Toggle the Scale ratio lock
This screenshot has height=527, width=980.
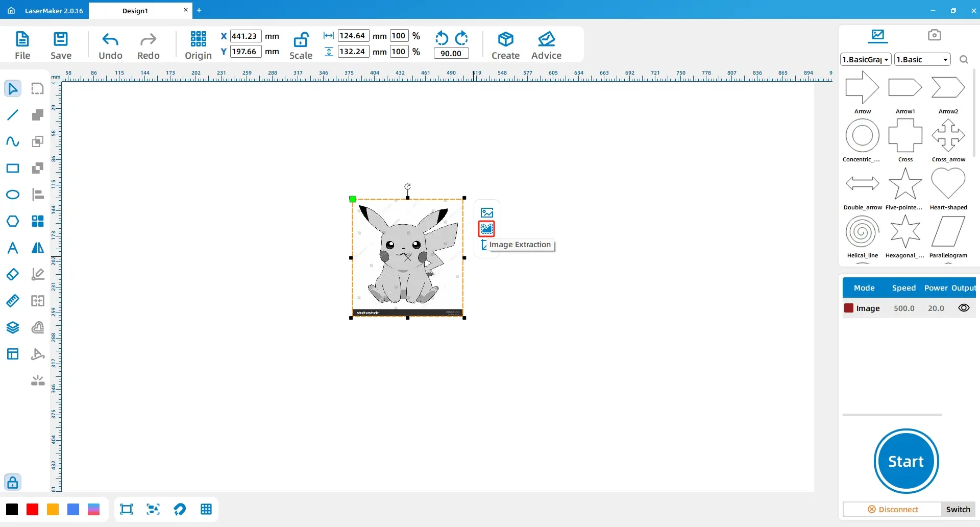301,45
